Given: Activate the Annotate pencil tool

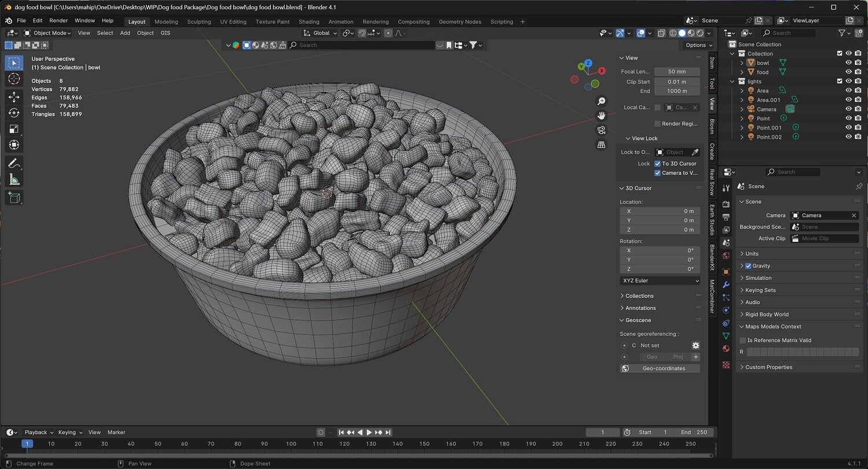Looking at the screenshot, I should (x=14, y=164).
